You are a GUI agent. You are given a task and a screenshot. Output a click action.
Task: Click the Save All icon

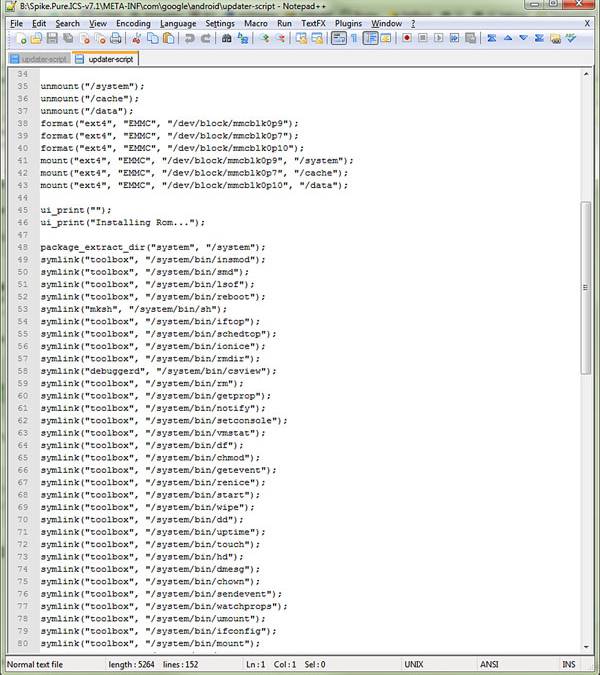pyautogui.click(x=68, y=39)
